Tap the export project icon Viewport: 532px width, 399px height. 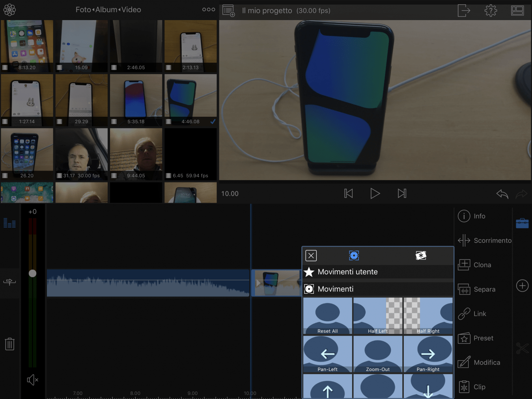(x=464, y=11)
